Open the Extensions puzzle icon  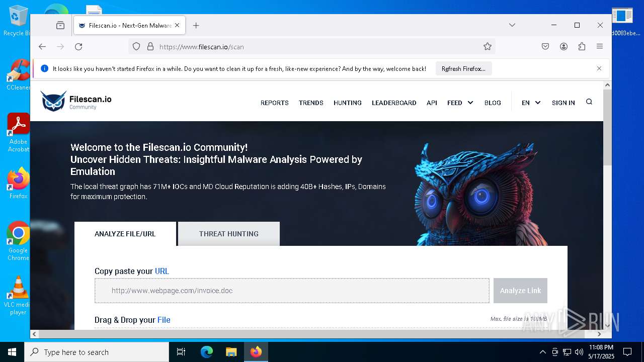coord(582,47)
